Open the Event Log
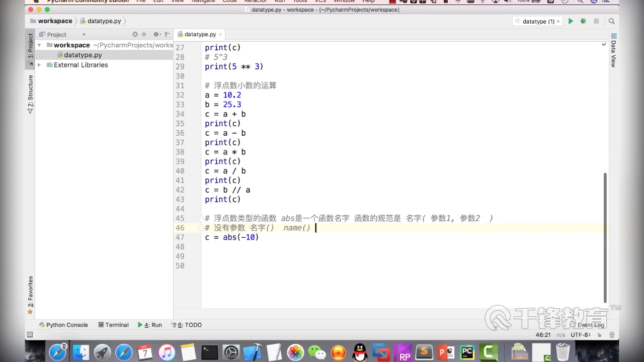 pyautogui.click(x=590, y=325)
